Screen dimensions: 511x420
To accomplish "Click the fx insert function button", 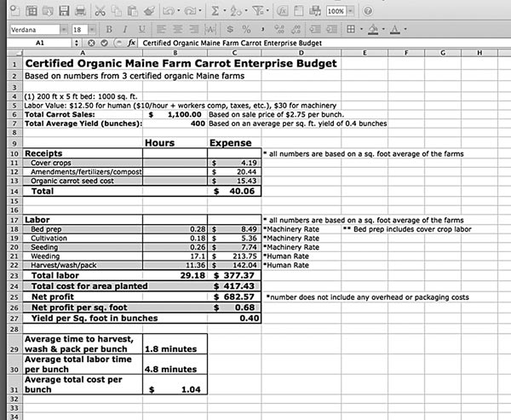I will coord(132,43).
